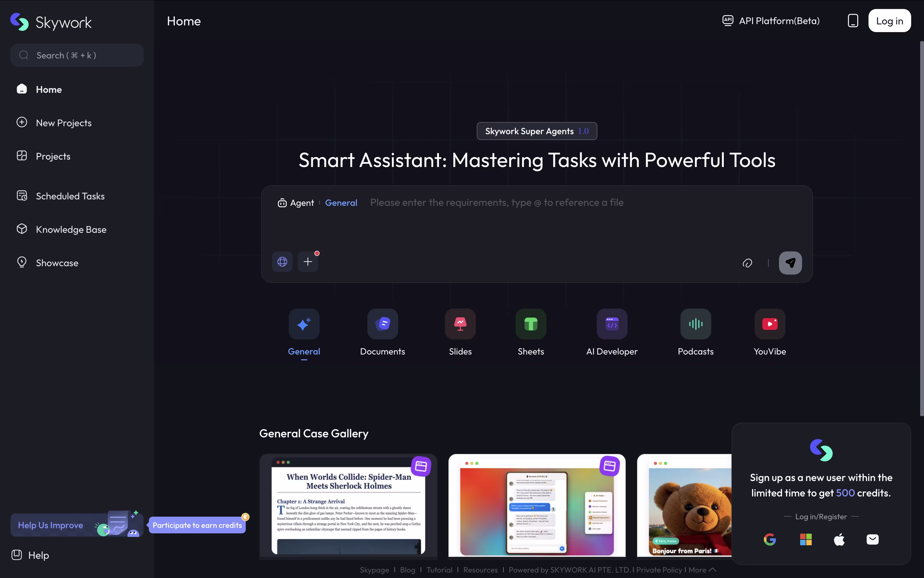This screenshot has width=924, height=578.
Task: Open Showcase in the sidebar
Action: [x=77, y=263]
